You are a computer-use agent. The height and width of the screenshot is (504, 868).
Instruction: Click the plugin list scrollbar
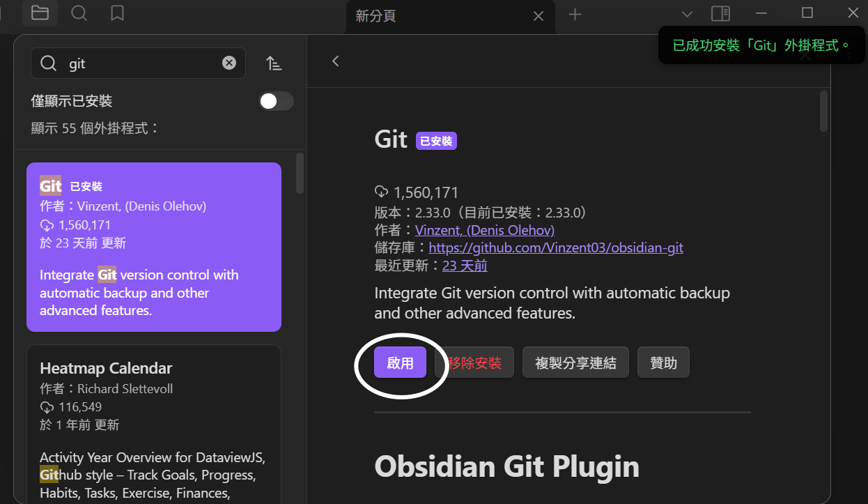[300, 173]
